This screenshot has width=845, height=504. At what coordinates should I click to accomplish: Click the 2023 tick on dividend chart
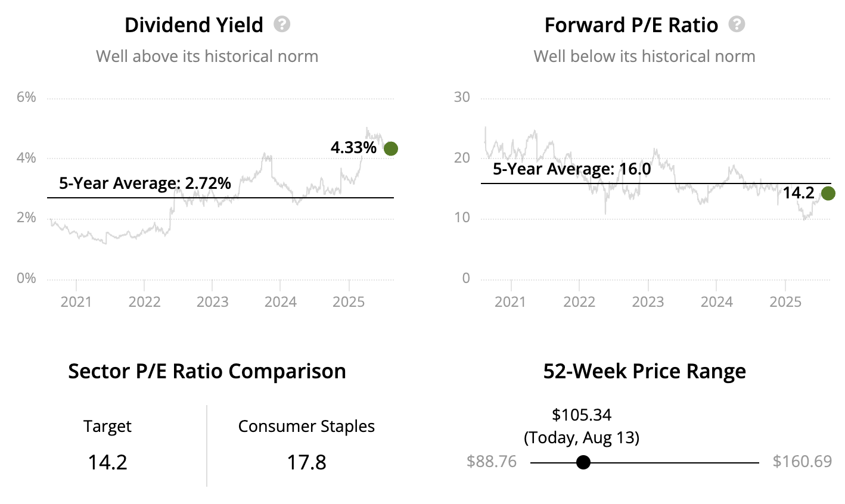click(x=213, y=301)
